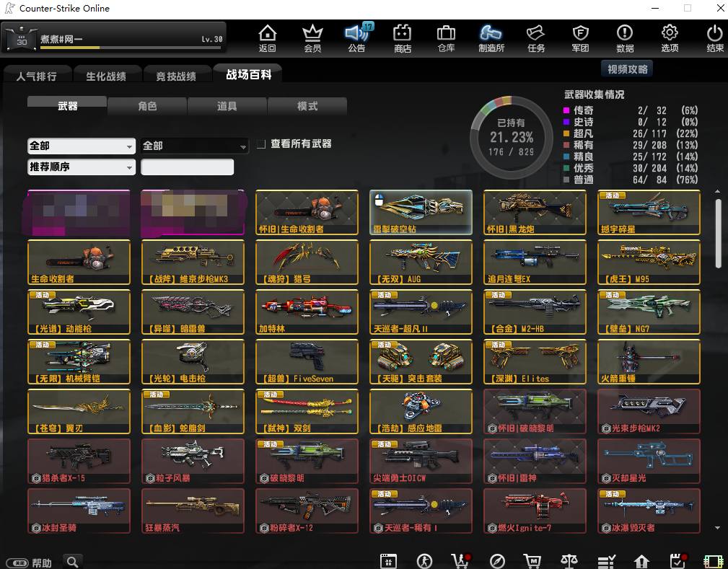Click the player profile badge showing Lv. 30

[113, 38]
